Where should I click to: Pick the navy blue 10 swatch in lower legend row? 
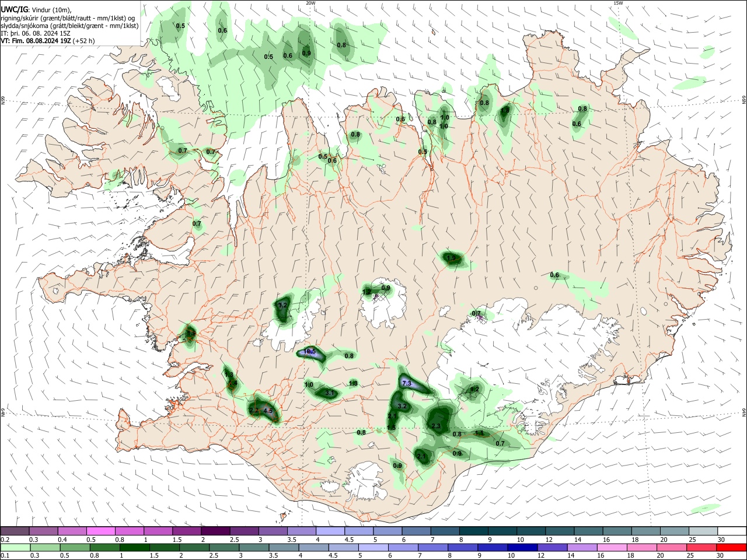click(x=521, y=547)
